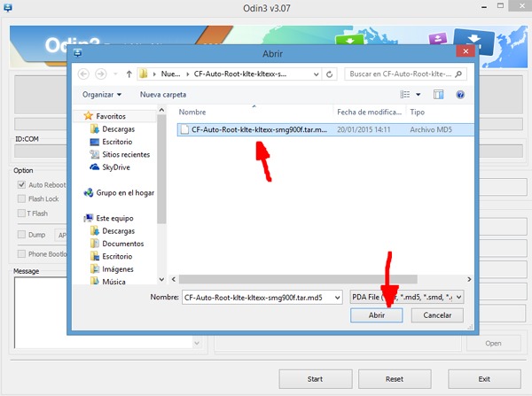Go up one folder level
Image resolution: width=532 pixels, height=396 pixels.
click(129, 74)
